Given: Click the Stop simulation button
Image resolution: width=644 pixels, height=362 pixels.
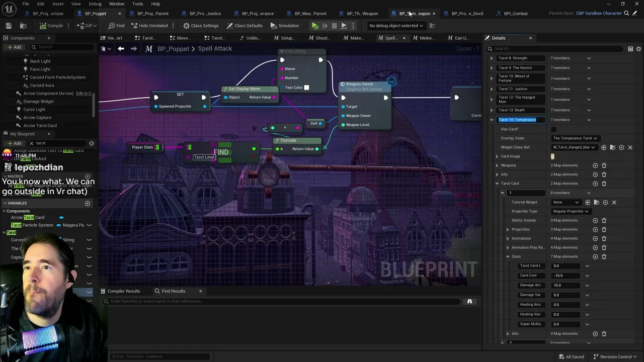Looking at the screenshot, I should tap(334, 26).
